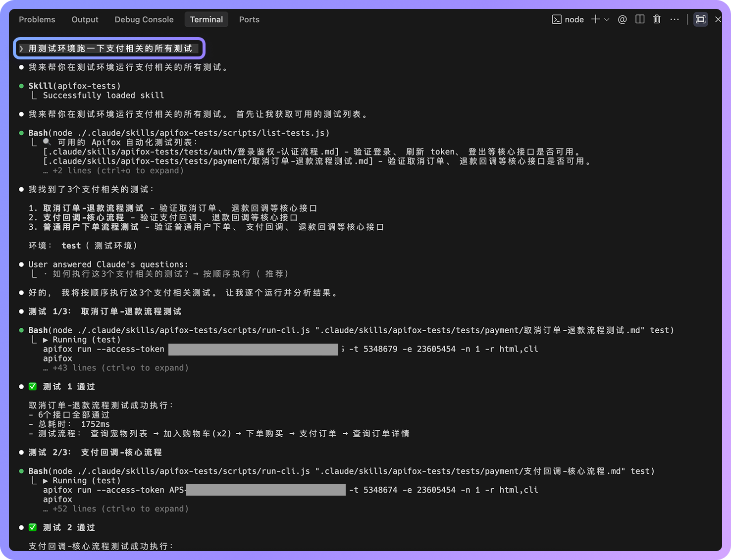The height and width of the screenshot is (560, 731).
Task: Close the panel with the X icon
Action: pyautogui.click(x=718, y=19)
